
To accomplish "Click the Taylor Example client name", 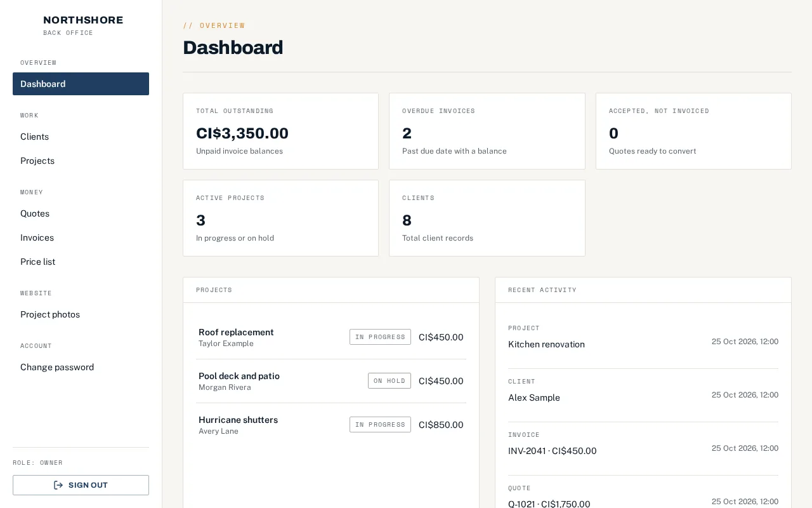I will (226, 344).
